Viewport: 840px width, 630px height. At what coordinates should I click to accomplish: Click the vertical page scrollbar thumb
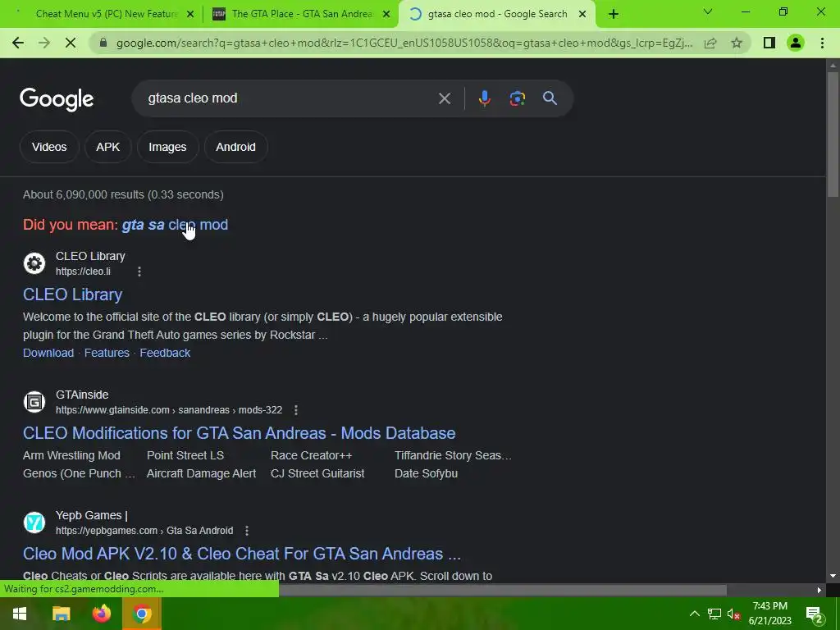[x=833, y=134]
